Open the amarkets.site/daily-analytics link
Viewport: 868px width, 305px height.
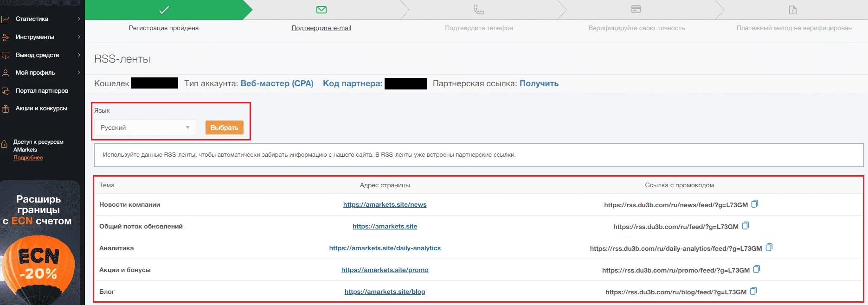pos(385,248)
